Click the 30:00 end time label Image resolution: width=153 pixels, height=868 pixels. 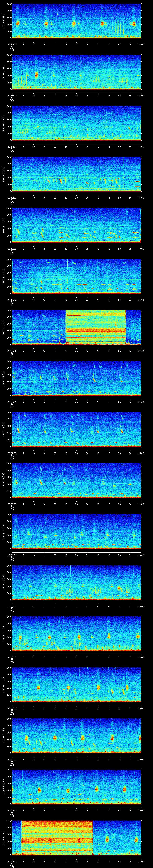click(141, 810)
